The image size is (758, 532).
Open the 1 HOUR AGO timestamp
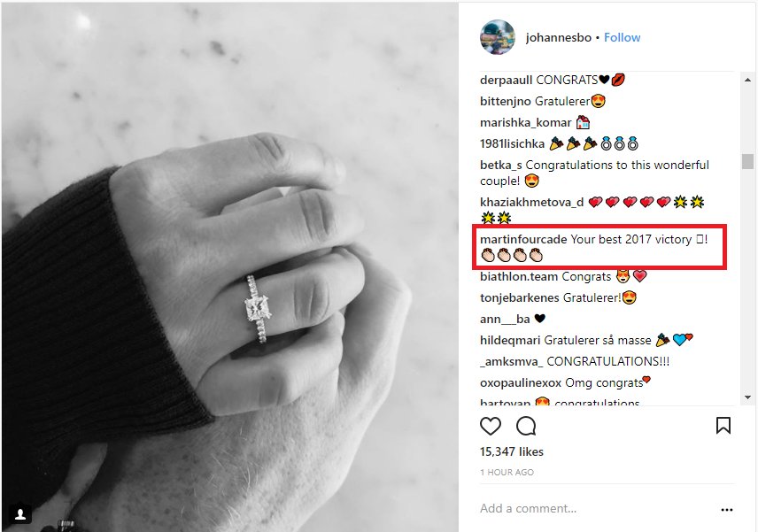(x=507, y=472)
